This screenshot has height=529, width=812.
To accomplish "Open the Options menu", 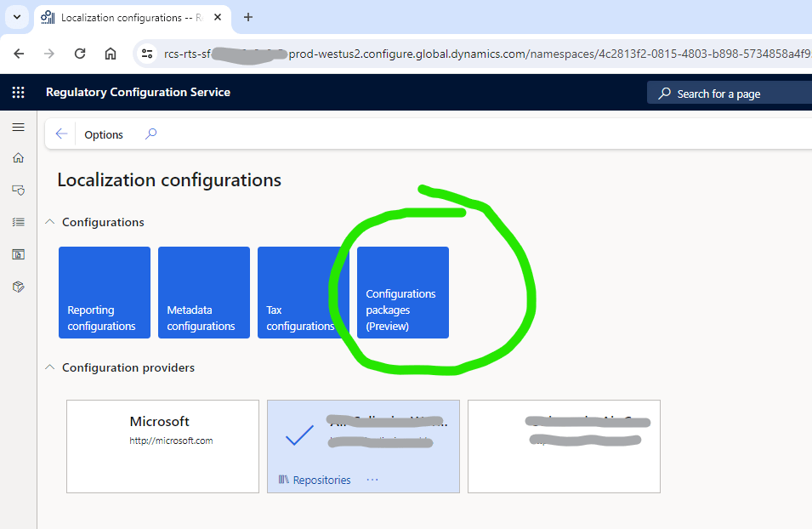I will [104, 134].
